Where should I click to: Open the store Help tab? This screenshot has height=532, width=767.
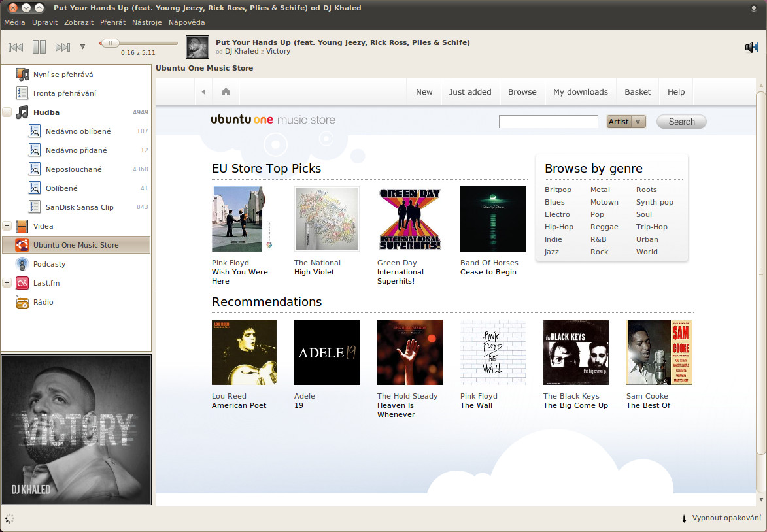coord(676,92)
